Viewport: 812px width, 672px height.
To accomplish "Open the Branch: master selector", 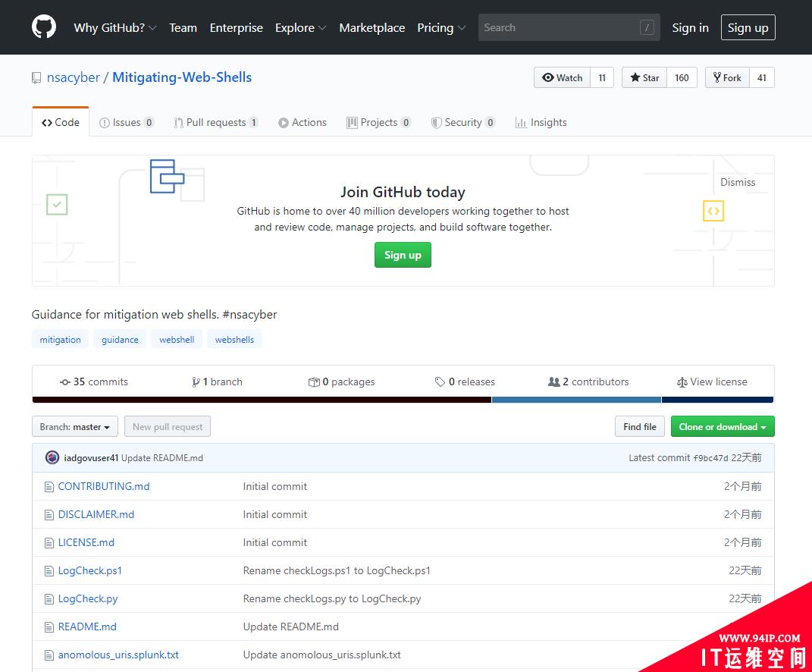I will point(75,426).
